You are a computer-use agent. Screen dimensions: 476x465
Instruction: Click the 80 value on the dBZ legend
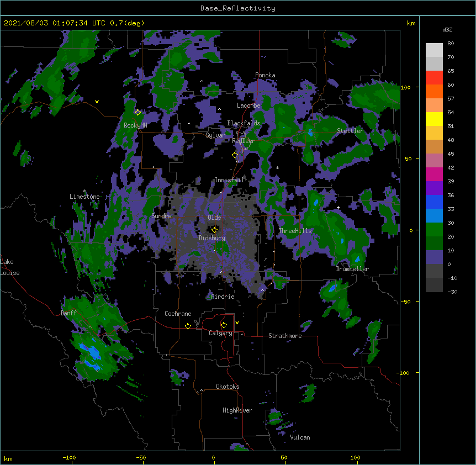[x=451, y=44]
